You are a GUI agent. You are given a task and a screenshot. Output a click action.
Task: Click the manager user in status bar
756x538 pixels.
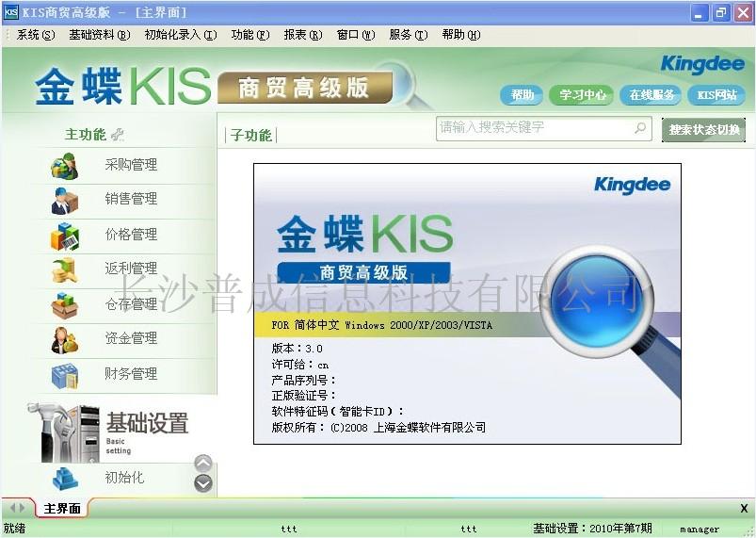(700, 530)
